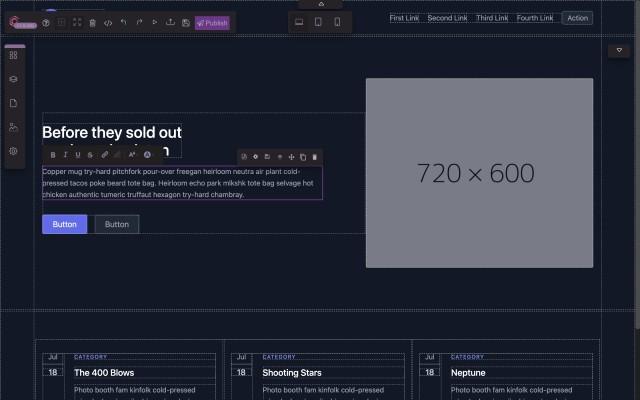The height and width of the screenshot is (400, 640).
Task: Save the project with floppy icon
Action: click(x=186, y=22)
